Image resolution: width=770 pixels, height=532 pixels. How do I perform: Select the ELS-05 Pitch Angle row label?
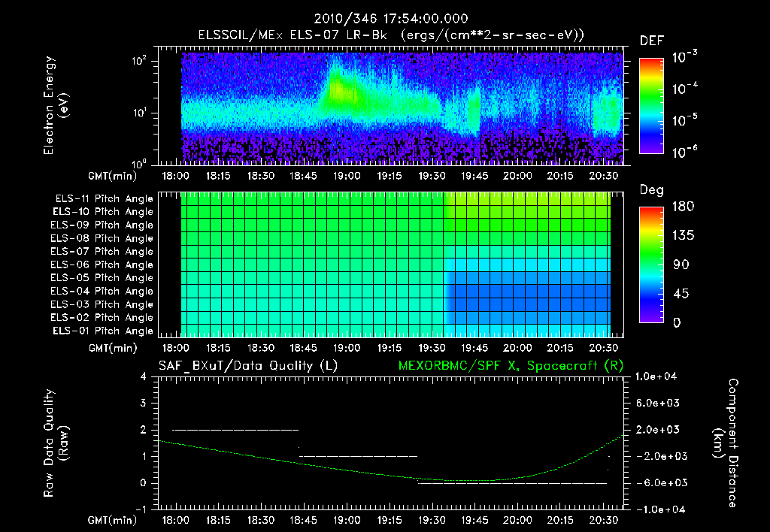pyautogui.click(x=102, y=278)
